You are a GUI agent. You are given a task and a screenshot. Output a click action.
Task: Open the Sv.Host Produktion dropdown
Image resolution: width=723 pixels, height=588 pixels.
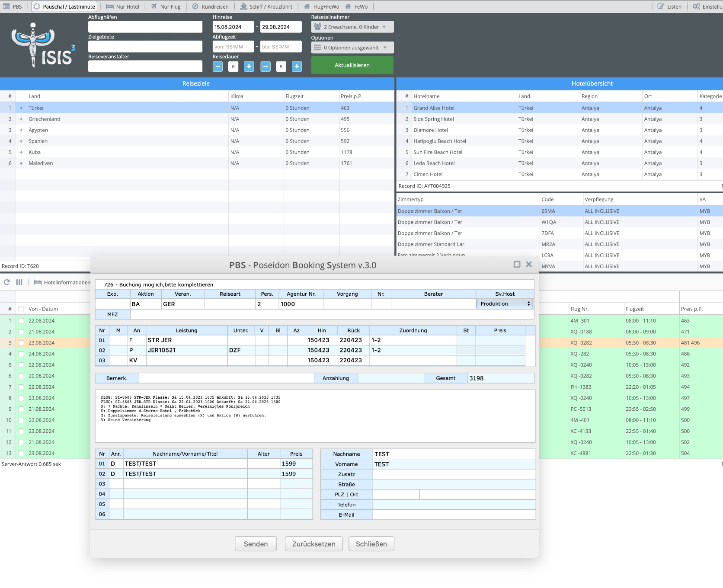click(505, 304)
